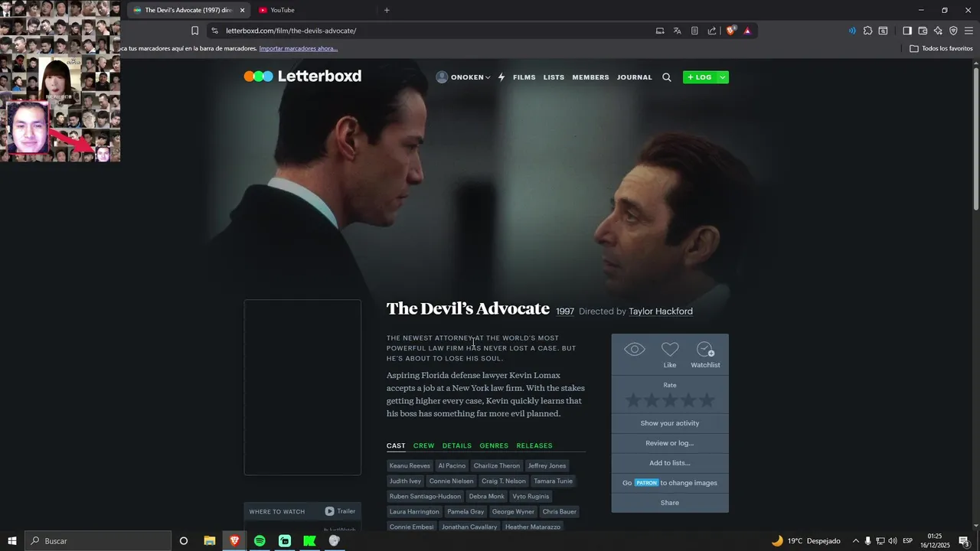Click the translate page icon
This screenshot has height=551, width=980.
coord(678,31)
